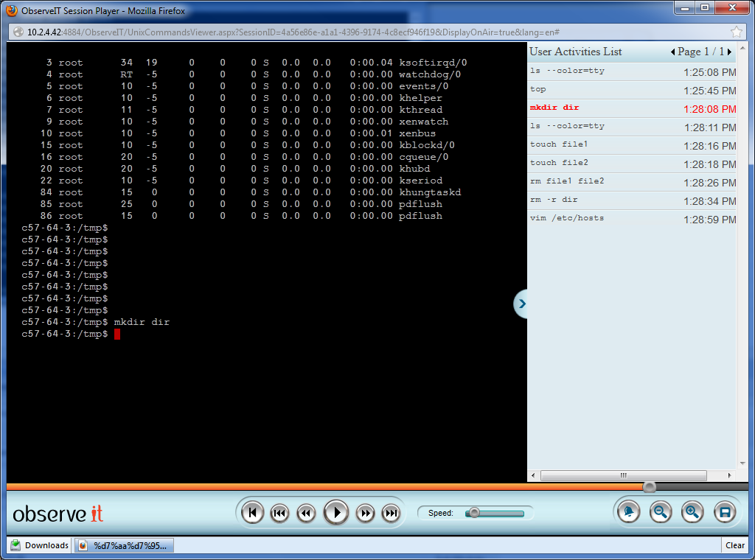
Task: Collapse the User Activities List panel
Action: (x=521, y=304)
